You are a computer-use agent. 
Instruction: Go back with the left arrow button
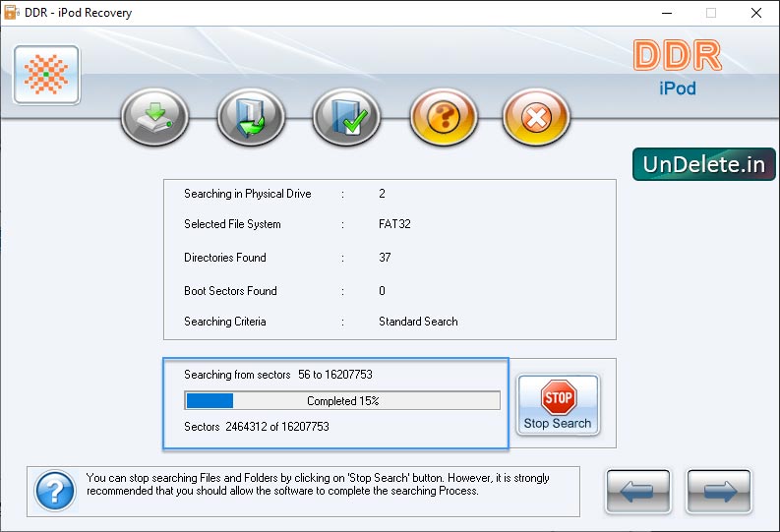tap(638, 492)
